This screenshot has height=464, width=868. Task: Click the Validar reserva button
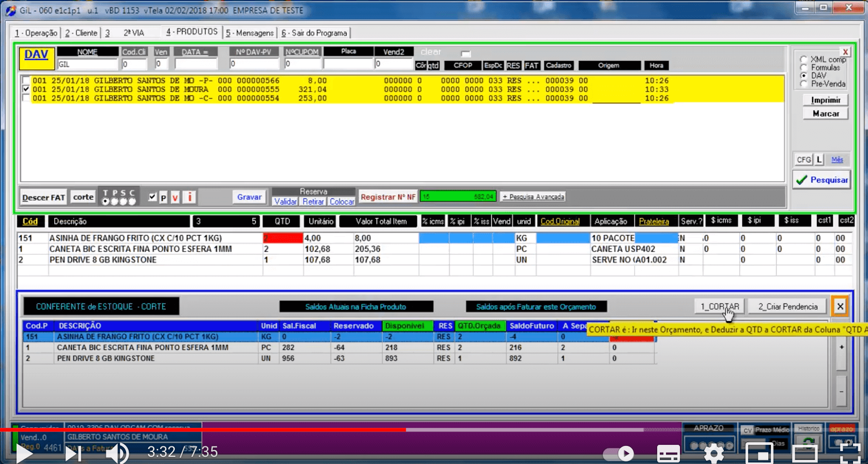click(x=285, y=202)
